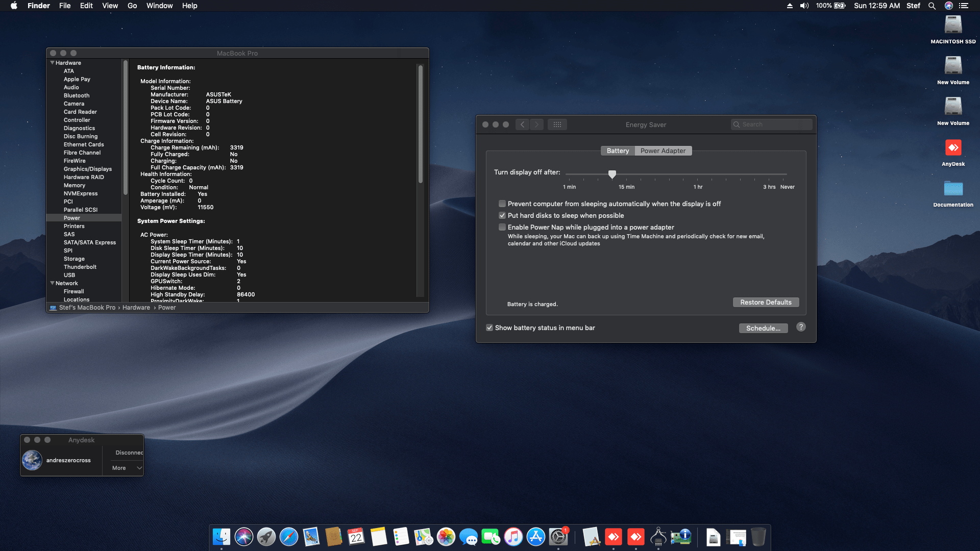Viewport: 980px width, 551px height.
Task: Switch to the Power Adapter tab
Action: coord(663,151)
